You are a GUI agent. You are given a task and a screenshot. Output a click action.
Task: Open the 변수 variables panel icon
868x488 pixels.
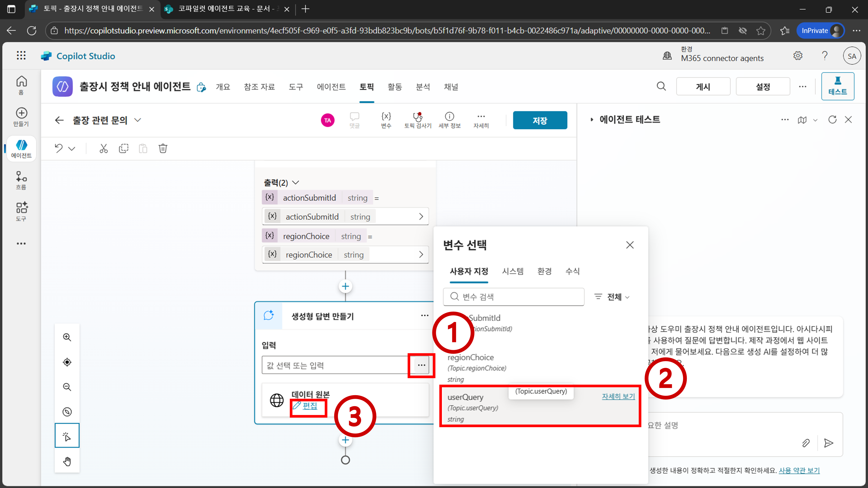pyautogui.click(x=386, y=120)
